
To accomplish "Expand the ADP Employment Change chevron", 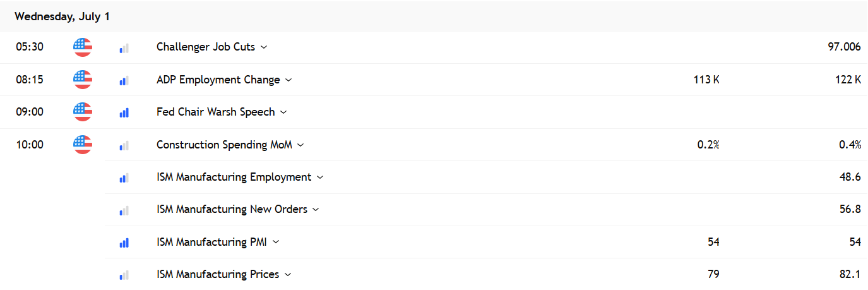I will (x=288, y=80).
